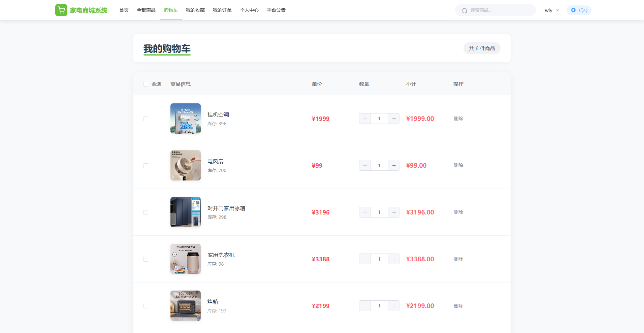The width and height of the screenshot is (644, 333).
Task: Decrease quantity of 电风扇 with minus
Action: pos(365,165)
